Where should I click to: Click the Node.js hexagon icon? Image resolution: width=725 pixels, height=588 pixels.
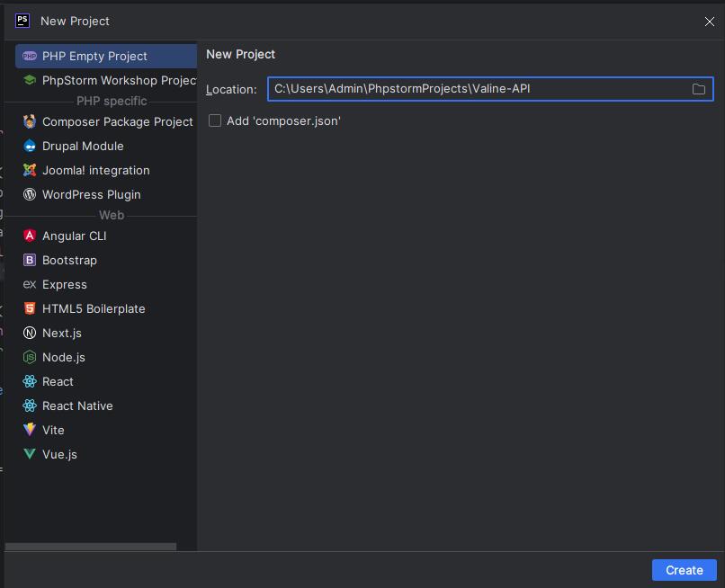tap(30, 357)
